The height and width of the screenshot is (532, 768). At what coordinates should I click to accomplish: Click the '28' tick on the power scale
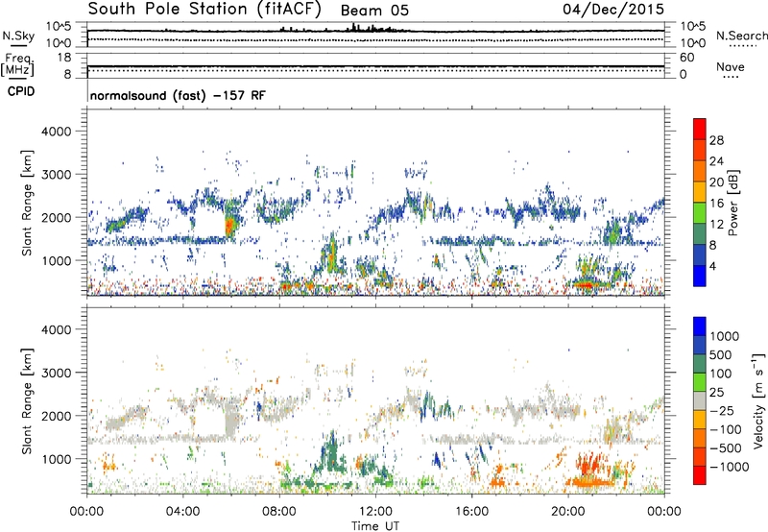tap(716, 140)
